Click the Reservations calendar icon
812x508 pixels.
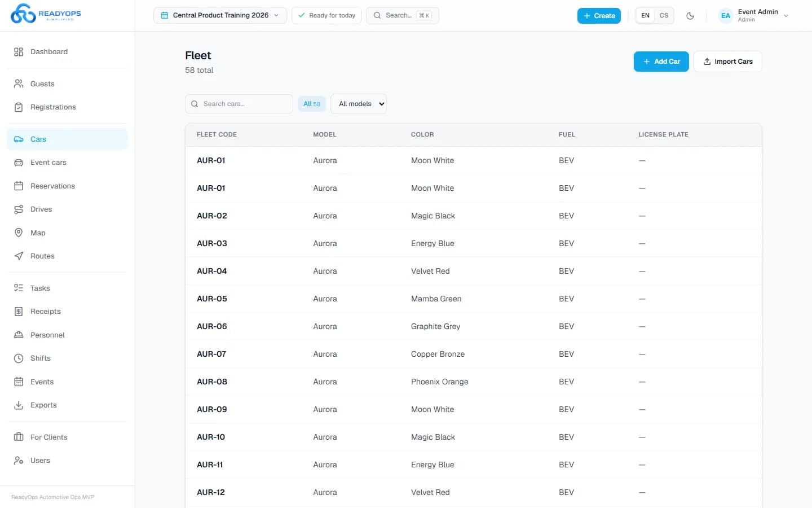click(19, 186)
